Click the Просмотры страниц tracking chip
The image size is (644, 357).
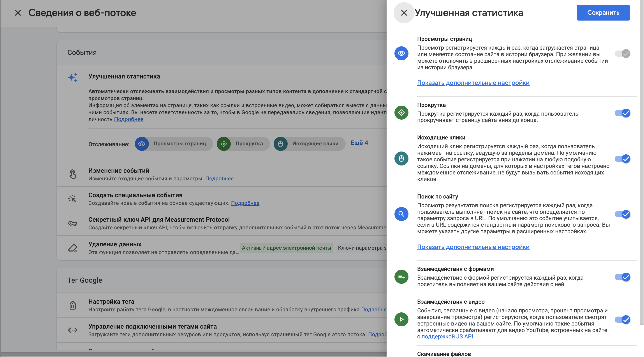click(174, 144)
